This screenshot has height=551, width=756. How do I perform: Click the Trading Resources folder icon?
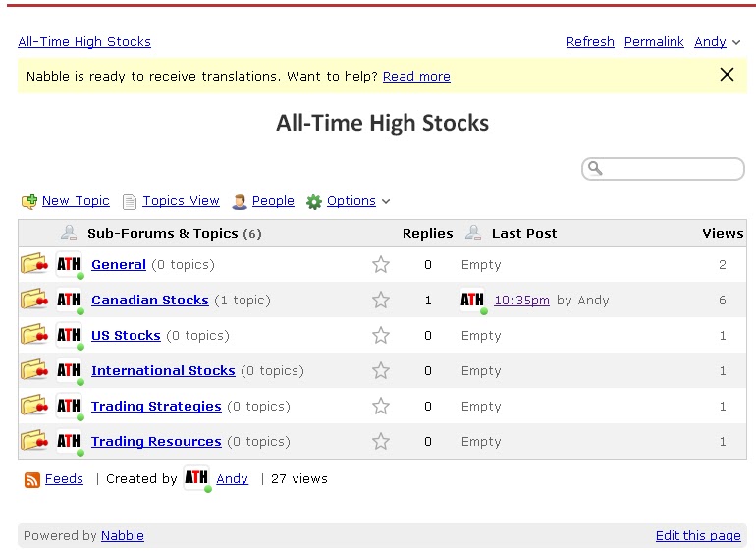(x=34, y=441)
